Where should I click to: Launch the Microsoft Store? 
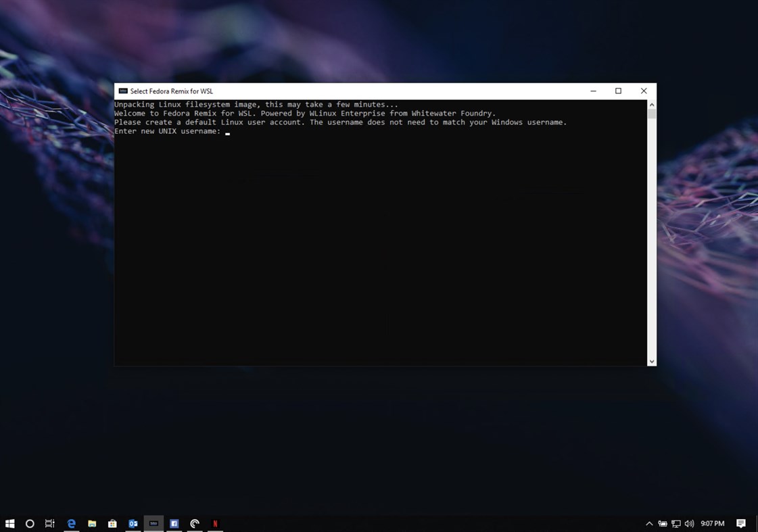pyautogui.click(x=112, y=523)
